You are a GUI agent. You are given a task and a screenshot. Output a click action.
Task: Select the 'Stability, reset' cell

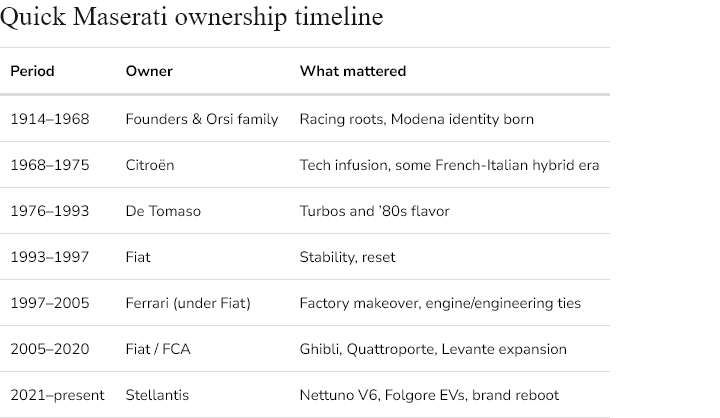348,257
